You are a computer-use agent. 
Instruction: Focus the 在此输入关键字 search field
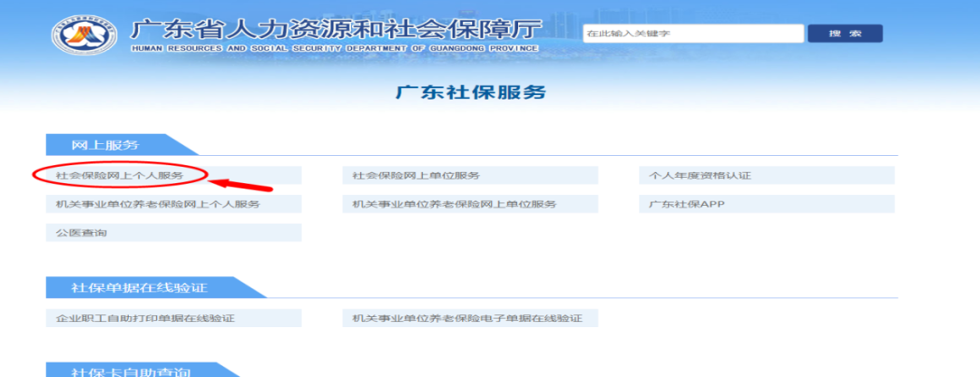click(692, 34)
